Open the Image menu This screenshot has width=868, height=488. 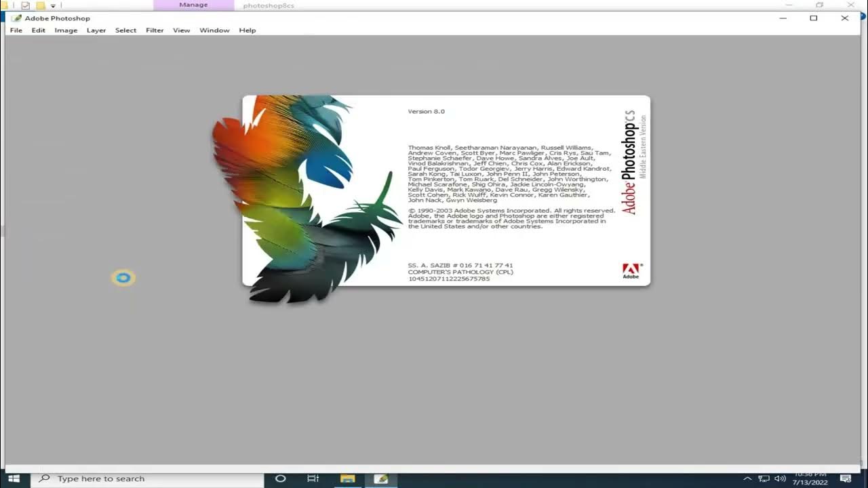click(66, 30)
